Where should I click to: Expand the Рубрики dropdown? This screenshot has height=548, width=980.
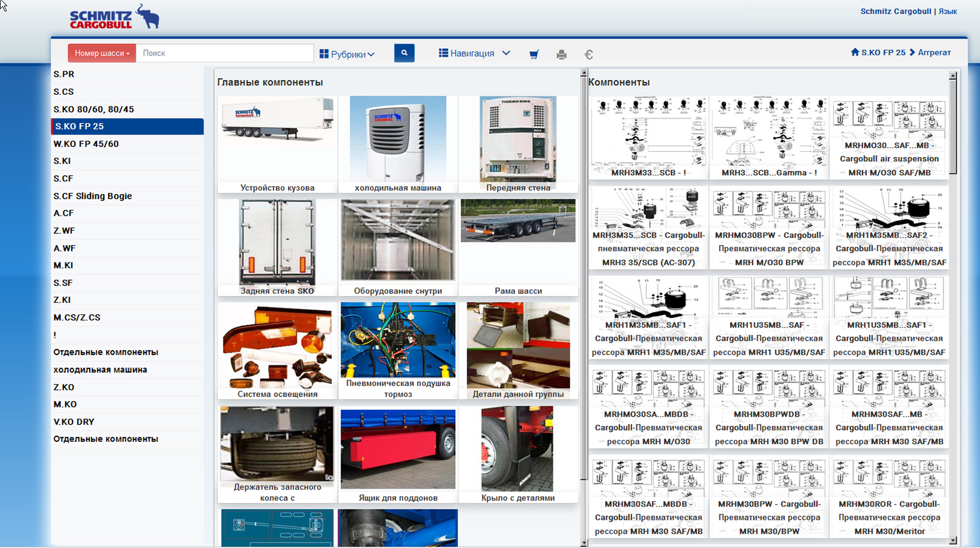click(x=347, y=54)
